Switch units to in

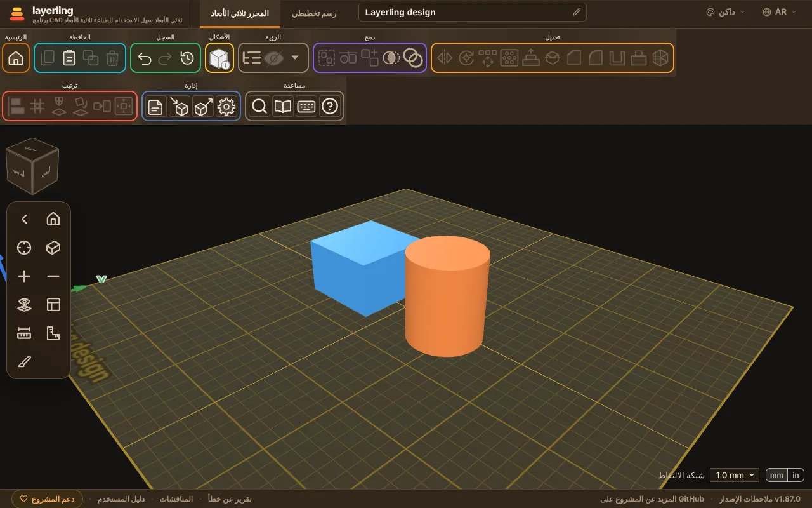(x=796, y=475)
